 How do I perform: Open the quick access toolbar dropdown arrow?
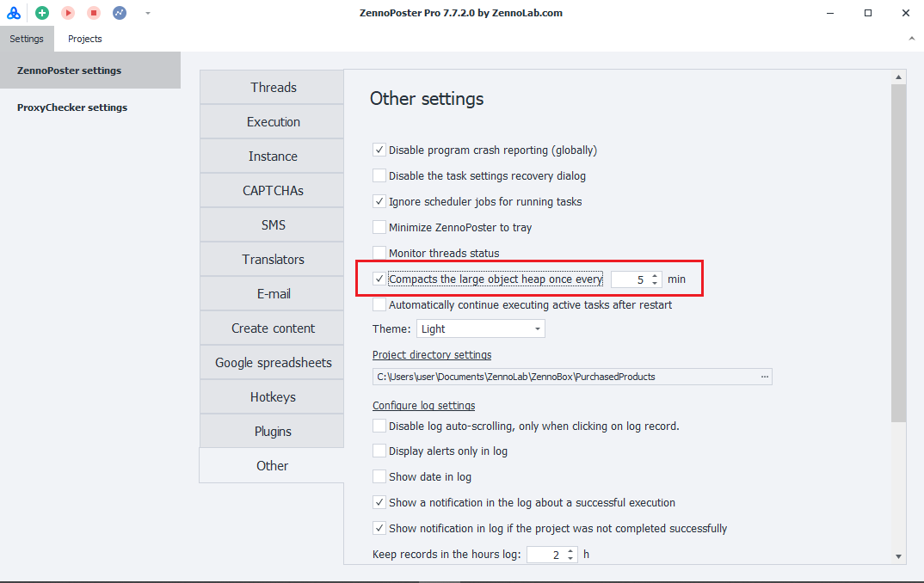[x=148, y=13]
